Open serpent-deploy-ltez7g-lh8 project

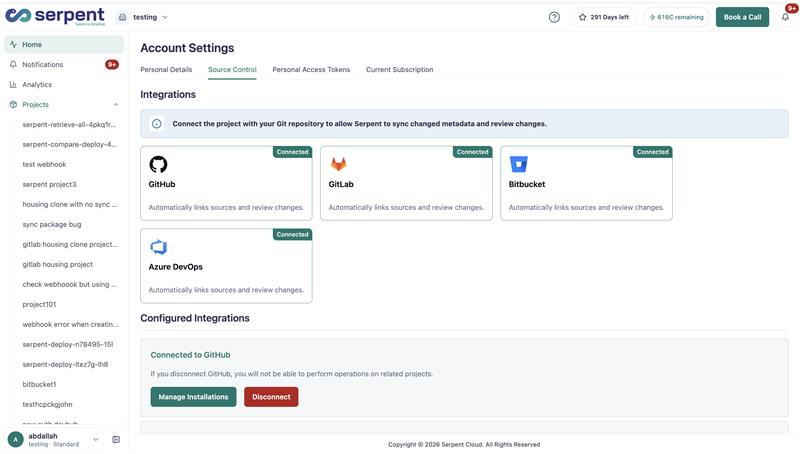65,364
